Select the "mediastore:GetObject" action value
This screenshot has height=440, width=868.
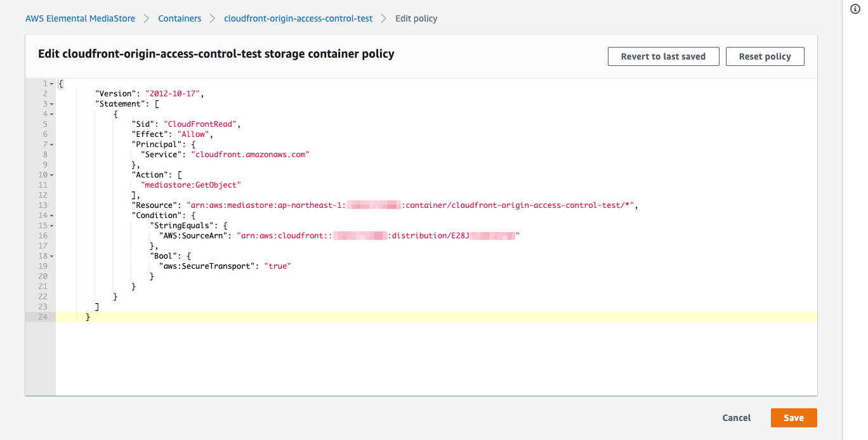(x=191, y=185)
